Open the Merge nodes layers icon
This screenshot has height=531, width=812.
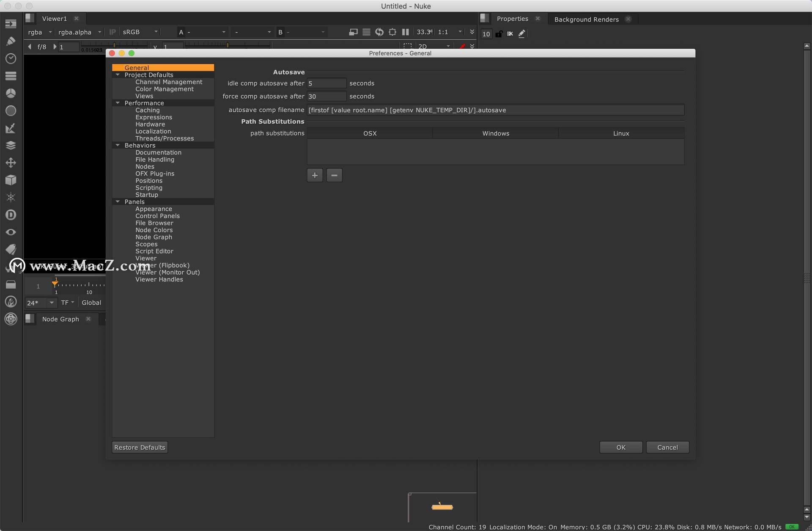pos(11,145)
